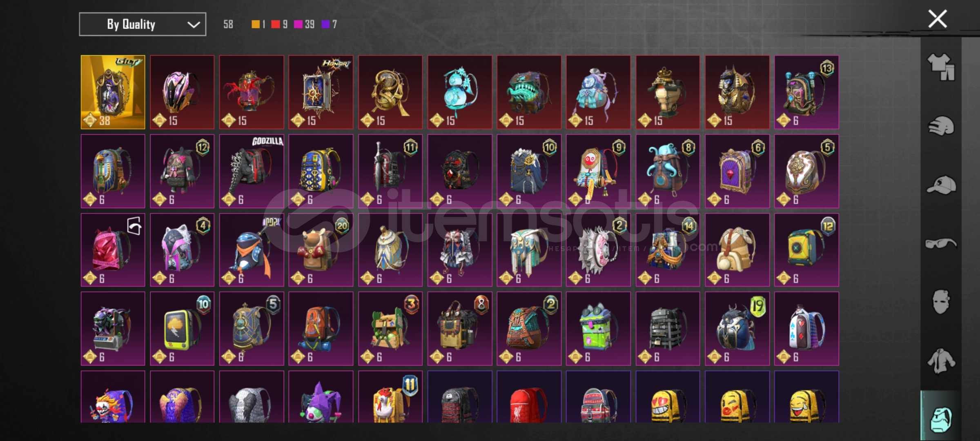Filter by the orange quality swatch
This screenshot has height=441, width=980.
point(256,24)
